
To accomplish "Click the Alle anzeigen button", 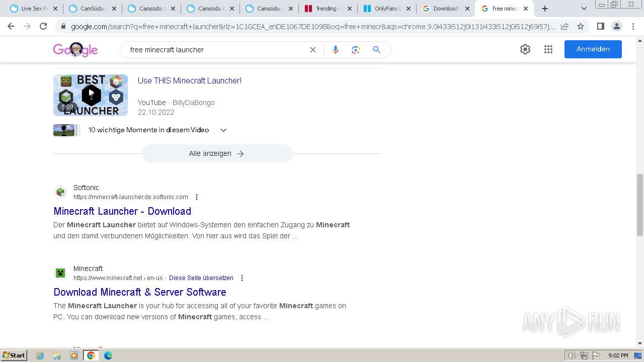I will [x=217, y=153].
